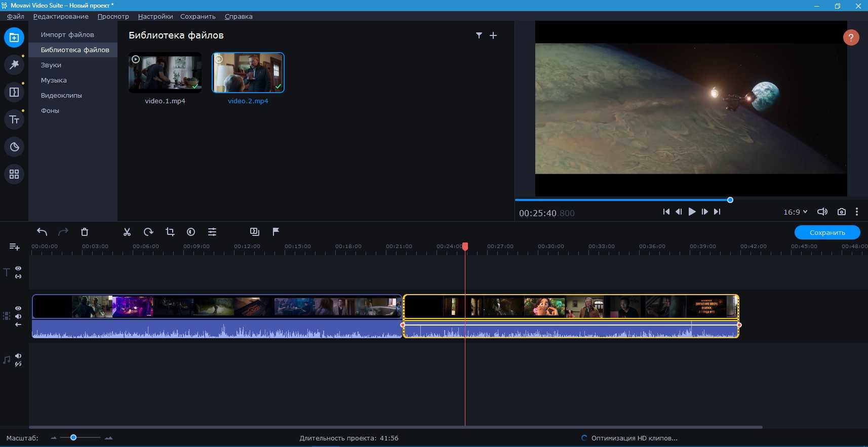Jump to previous clip in player
Image resolution: width=868 pixels, height=447 pixels.
click(666, 212)
